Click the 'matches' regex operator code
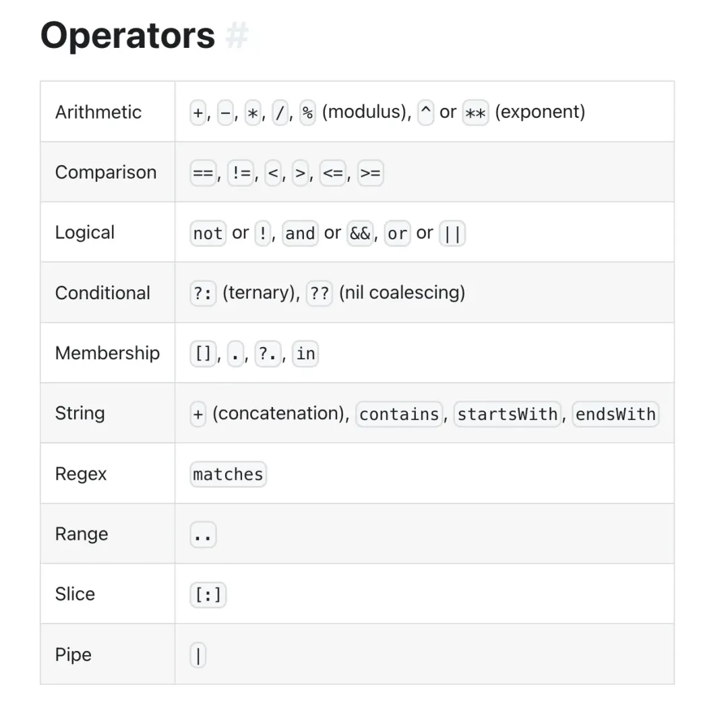 (x=228, y=474)
